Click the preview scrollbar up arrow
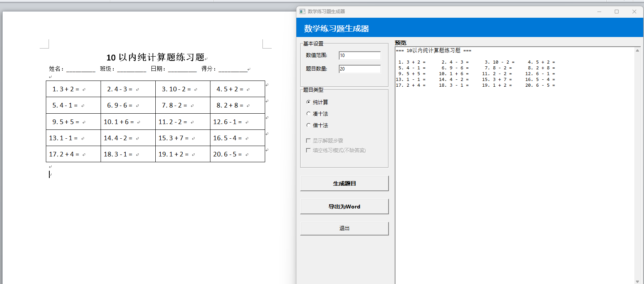 point(637,50)
